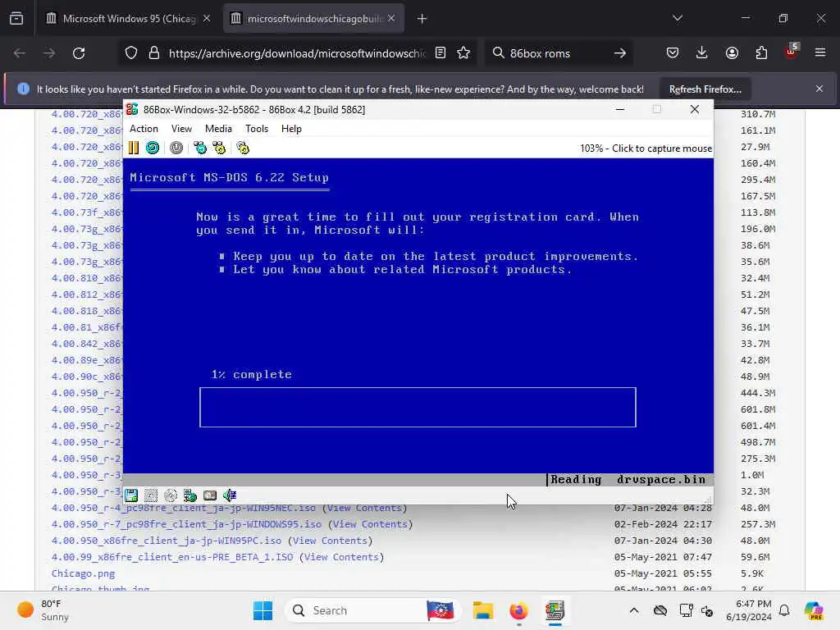Close the microsoftwindowschicagobuilds tab
This screenshot has width=840, height=630.
coord(391,19)
